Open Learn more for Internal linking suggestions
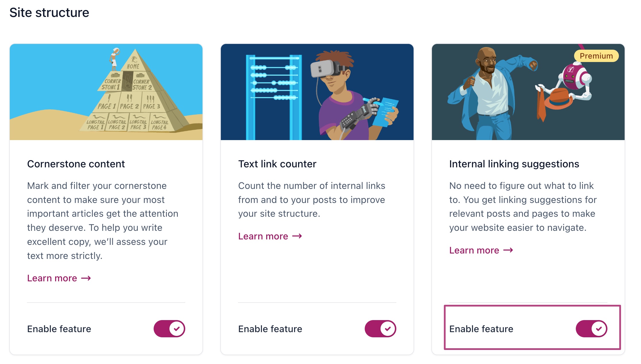 point(474,250)
